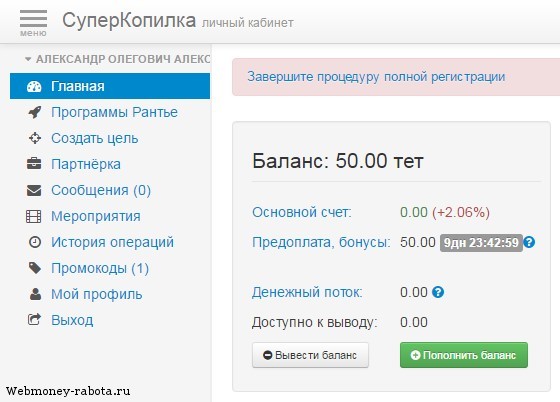Screen dimensions: 560x402
Task: Open the hamburger menu icon
Action: pyautogui.click(x=33, y=22)
